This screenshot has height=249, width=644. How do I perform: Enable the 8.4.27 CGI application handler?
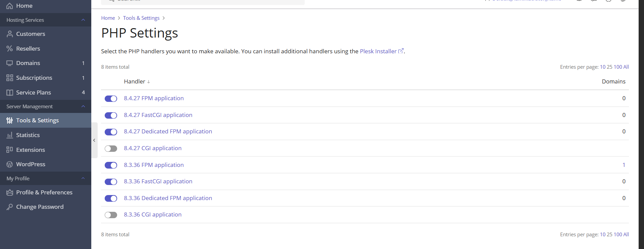[111, 148]
